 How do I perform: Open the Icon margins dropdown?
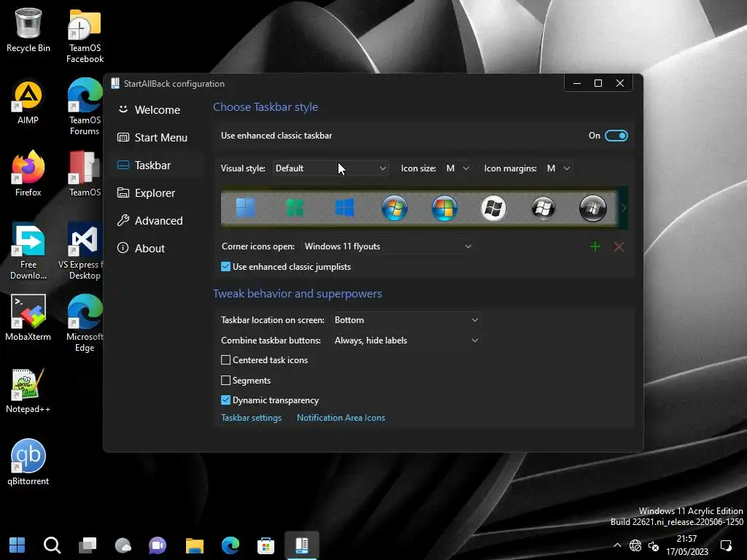coord(558,168)
